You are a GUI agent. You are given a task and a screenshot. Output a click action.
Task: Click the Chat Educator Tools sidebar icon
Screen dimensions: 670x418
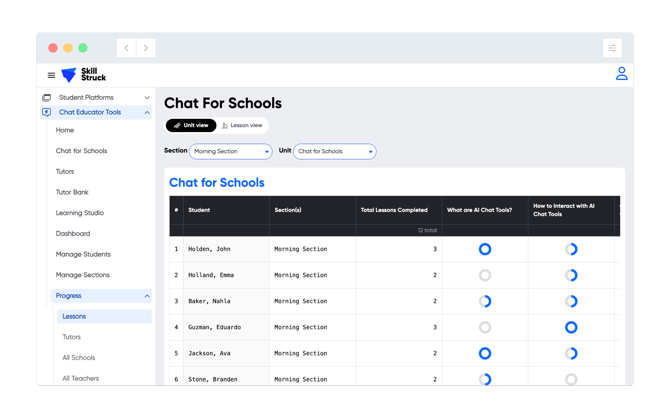tap(46, 113)
